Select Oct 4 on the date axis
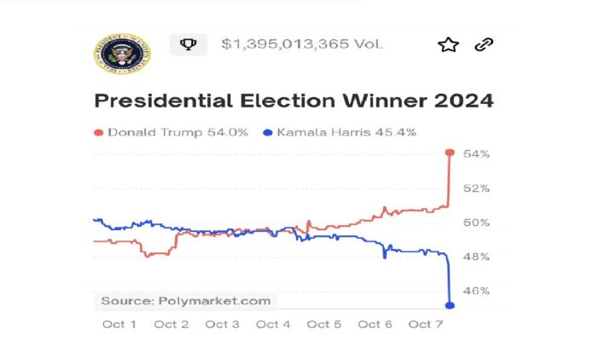Image resolution: width=594 pixels, height=364 pixels. pyautogui.click(x=273, y=324)
